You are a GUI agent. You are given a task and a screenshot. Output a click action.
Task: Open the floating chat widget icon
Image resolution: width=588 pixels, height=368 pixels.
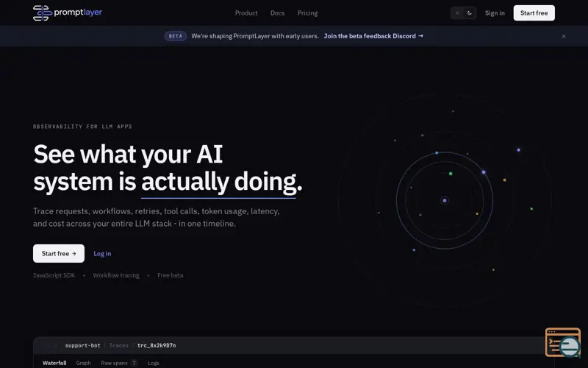tap(563, 342)
